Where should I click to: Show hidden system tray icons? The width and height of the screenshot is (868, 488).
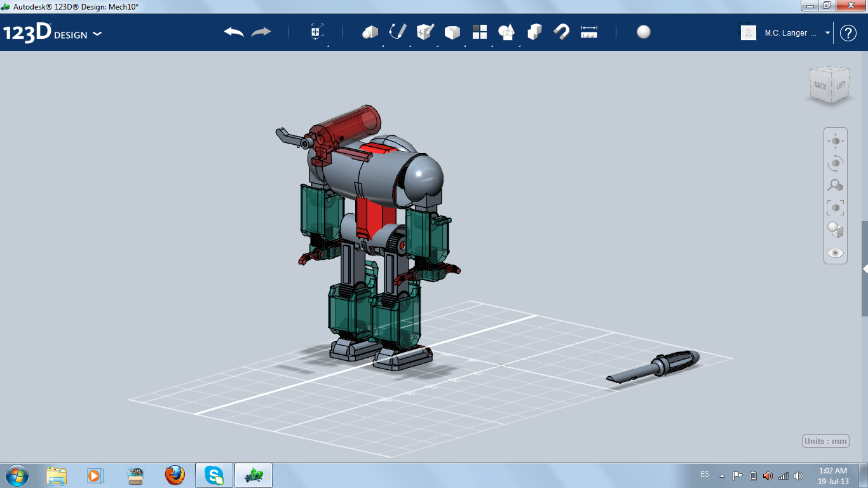tap(722, 475)
